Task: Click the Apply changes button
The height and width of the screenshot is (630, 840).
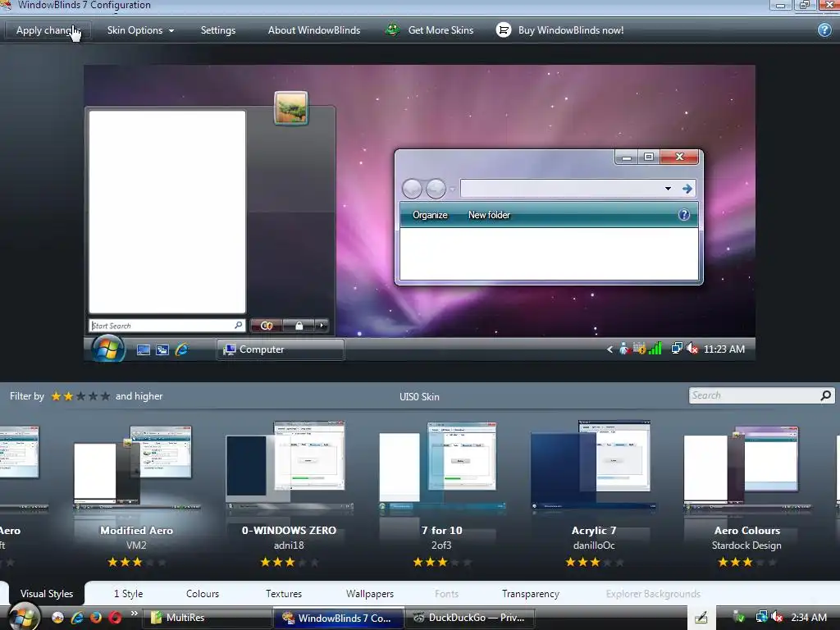Action: tap(48, 30)
